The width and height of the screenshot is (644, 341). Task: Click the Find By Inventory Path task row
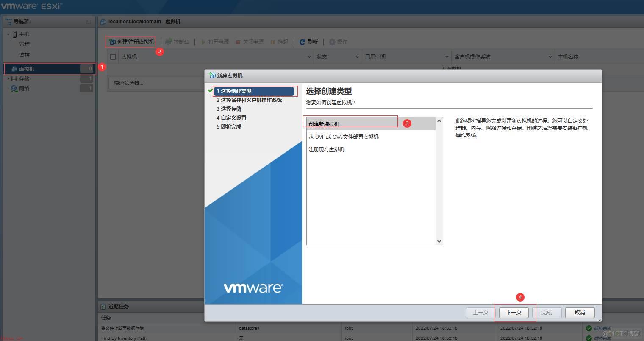click(x=124, y=338)
